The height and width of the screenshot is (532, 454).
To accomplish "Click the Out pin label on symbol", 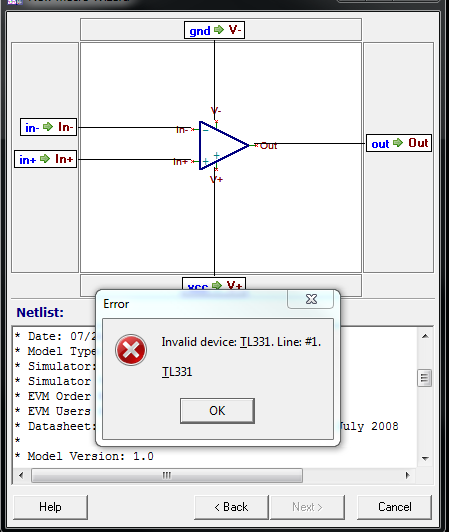I will coord(268,146).
